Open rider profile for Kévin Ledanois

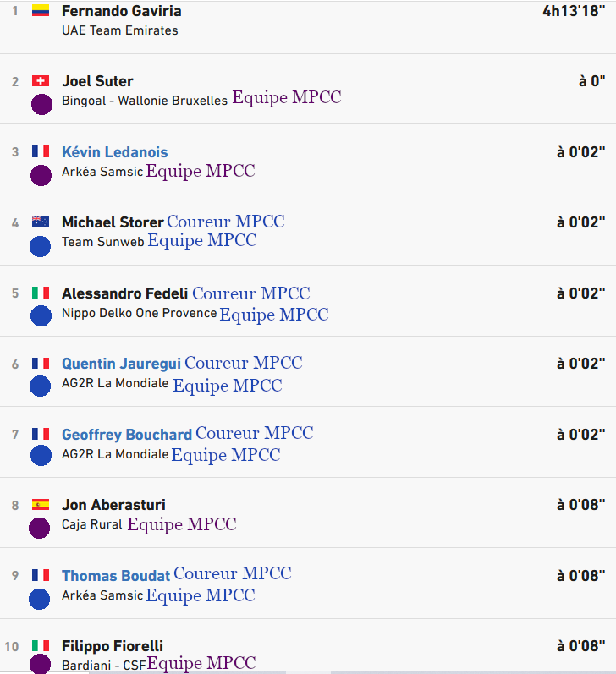114,152
